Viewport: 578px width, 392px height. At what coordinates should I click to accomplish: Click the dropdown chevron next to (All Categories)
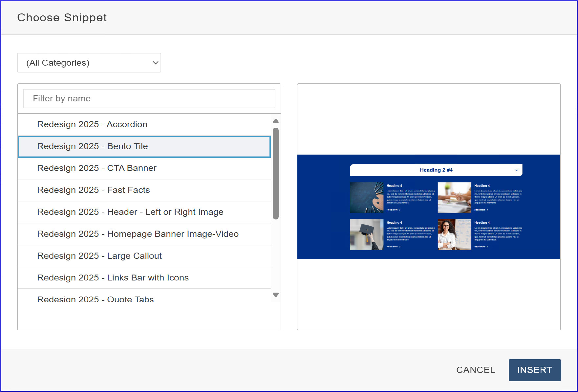[x=155, y=63]
